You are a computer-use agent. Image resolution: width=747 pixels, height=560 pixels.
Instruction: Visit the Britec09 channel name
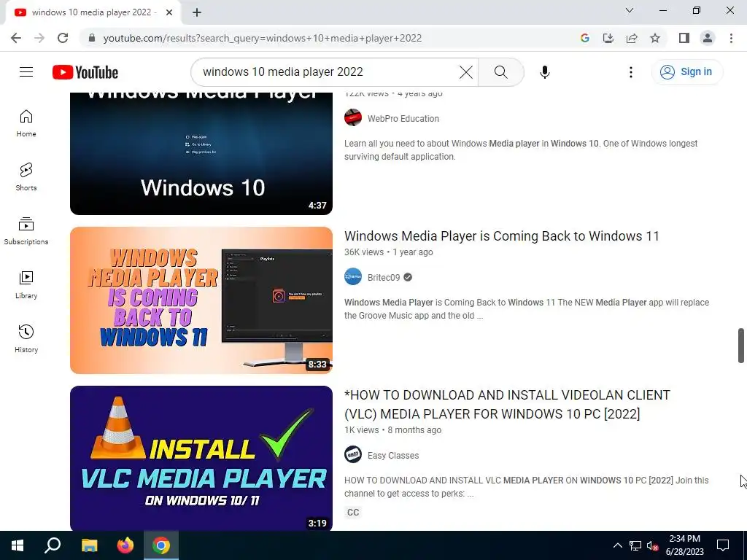coord(384,278)
